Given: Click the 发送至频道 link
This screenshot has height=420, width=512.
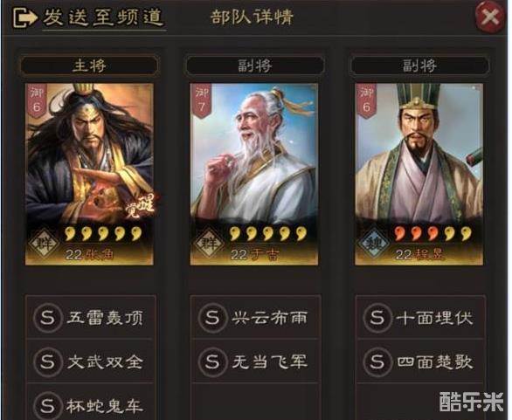Looking at the screenshot, I should pos(103,17).
